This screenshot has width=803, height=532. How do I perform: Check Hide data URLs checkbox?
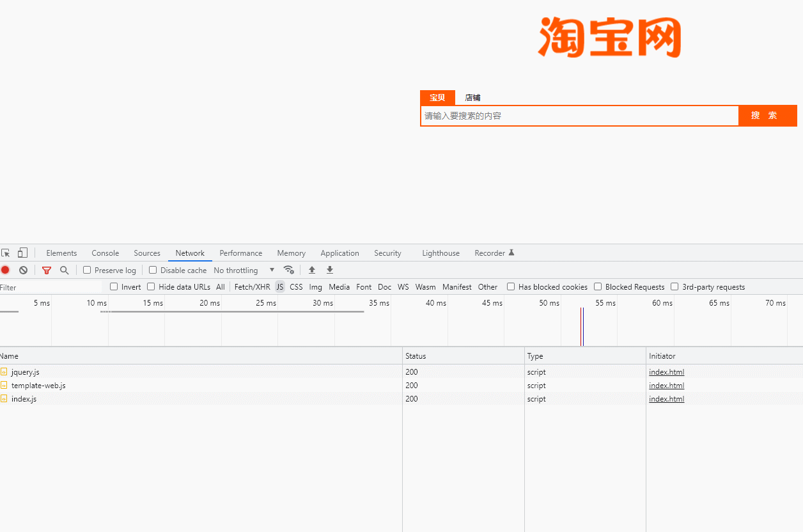[x=151, y=286]
